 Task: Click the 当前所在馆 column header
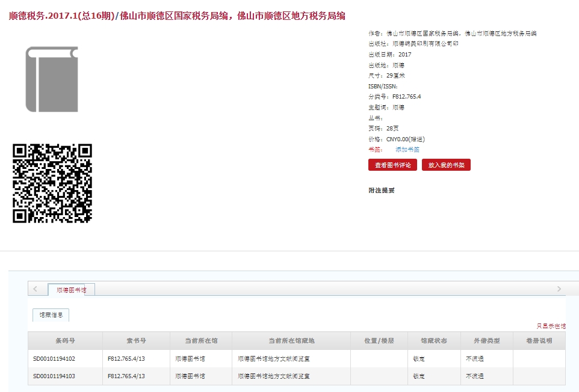pos(201,341)
